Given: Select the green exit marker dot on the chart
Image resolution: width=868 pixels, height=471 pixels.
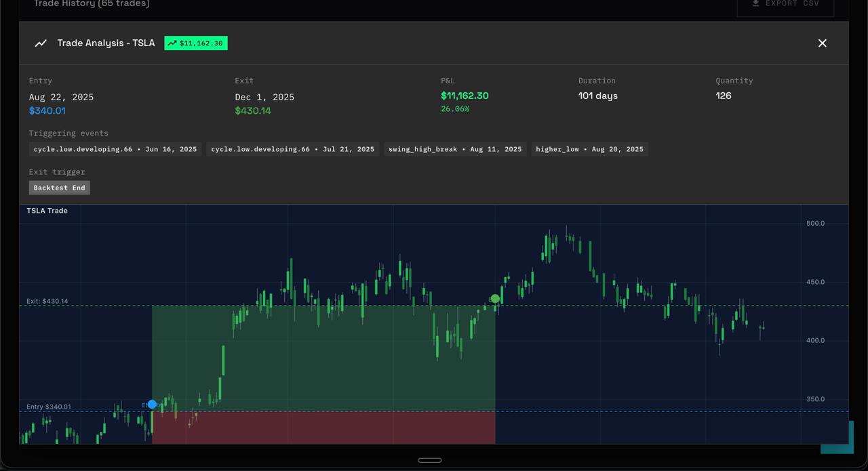Looking at the screenshot, I should [495, 299].
